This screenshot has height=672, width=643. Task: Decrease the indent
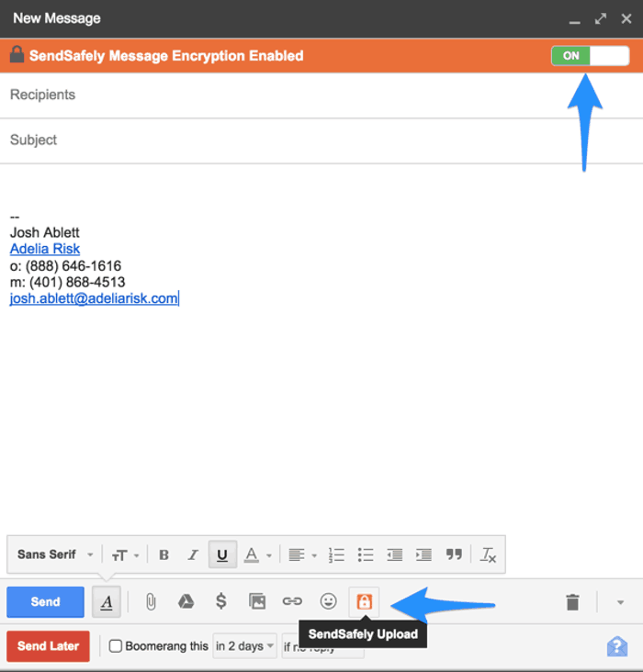coord(394,555)
